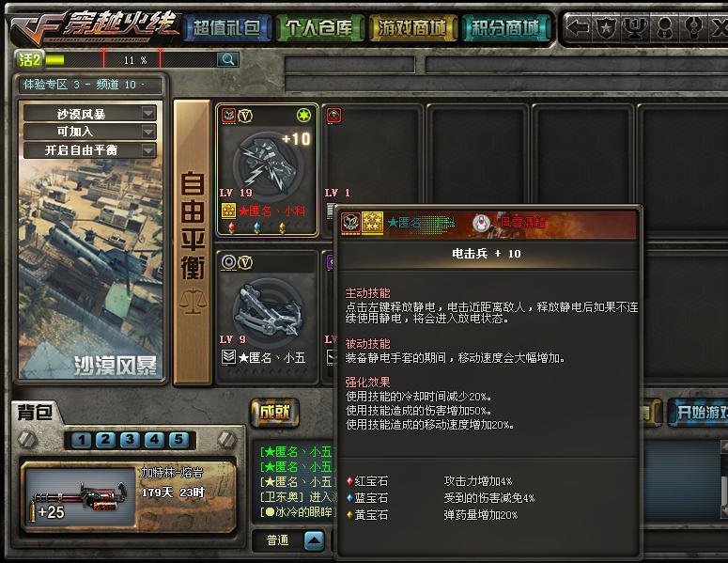Click the back arrow icon in top bar
Screen dimensions: 728x563
(579, 28)
